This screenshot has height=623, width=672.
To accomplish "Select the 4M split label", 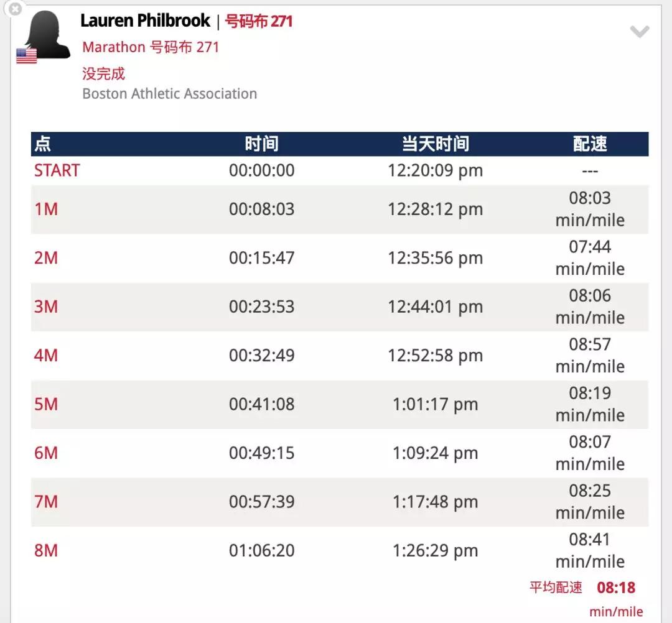I will tap(46, 356).
